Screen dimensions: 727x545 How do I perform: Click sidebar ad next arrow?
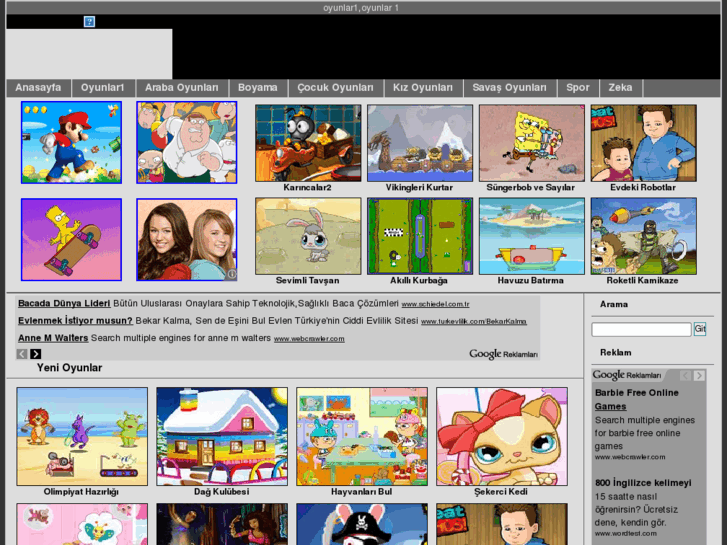point(700,375)
